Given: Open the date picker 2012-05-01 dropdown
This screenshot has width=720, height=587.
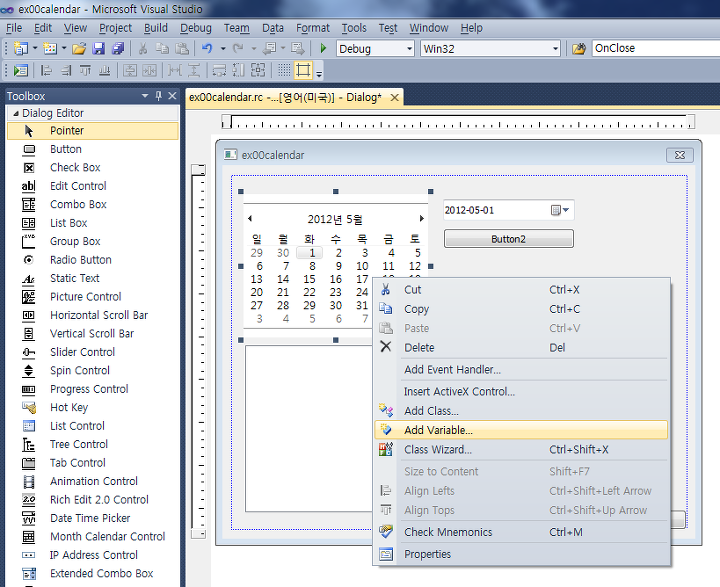Looking at the screenshot, I should coord(560,210).
